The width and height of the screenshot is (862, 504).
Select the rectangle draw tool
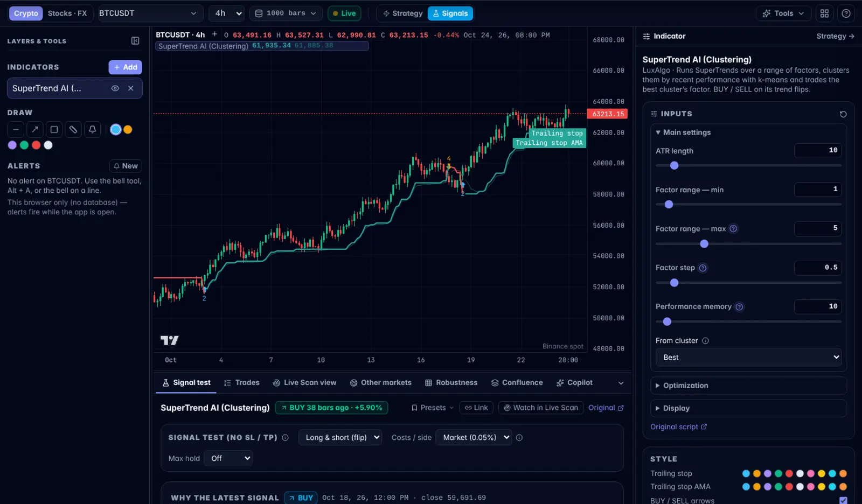point(54,129)
